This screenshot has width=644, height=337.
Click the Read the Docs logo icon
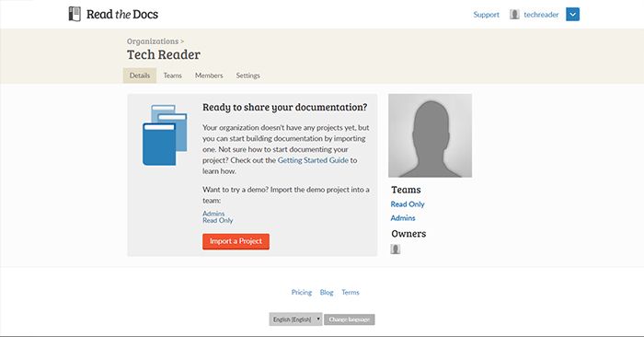[75, 15]
